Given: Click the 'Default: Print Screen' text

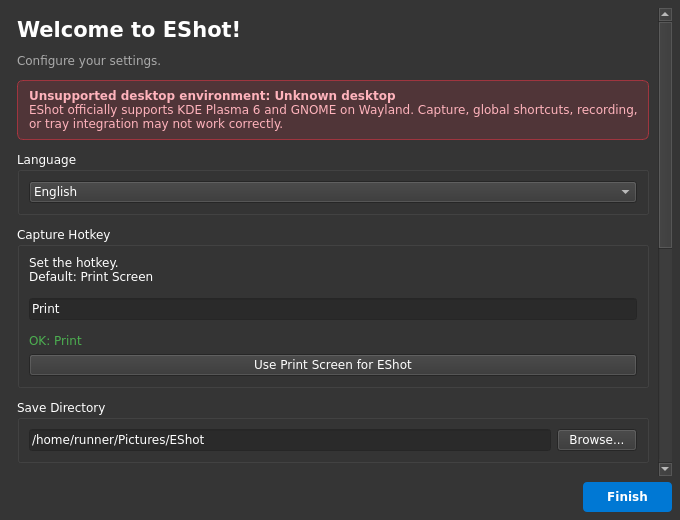Looking at the screenshot, I should (x=91, y=277).
